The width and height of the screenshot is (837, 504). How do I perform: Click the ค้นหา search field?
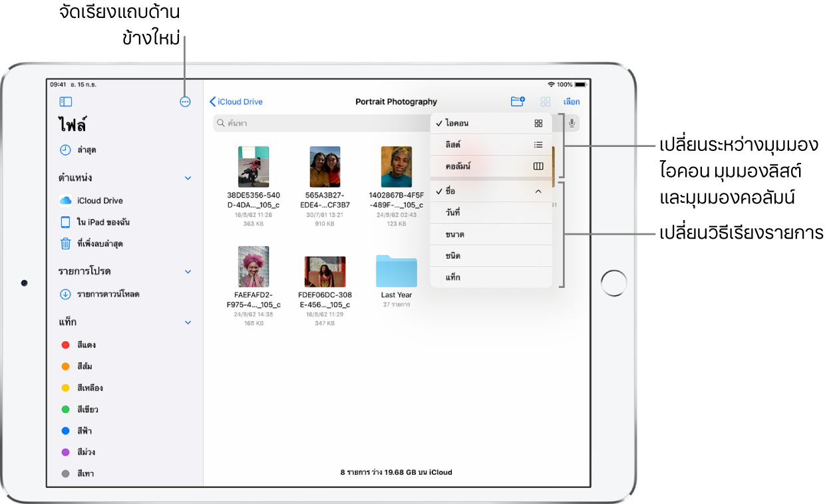click(x=396, y=123)
